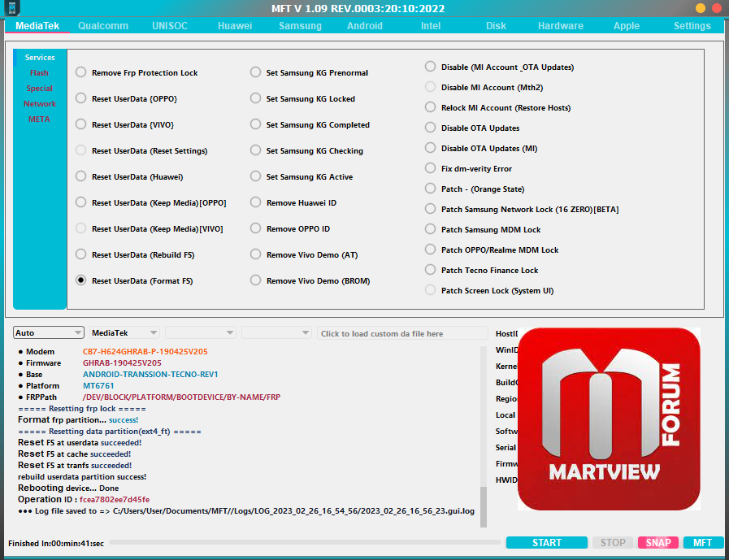Image resolution: width=729 pixels, height=560 pixels.
Task: Click the log file saved path line
Action: tap(246, 511)
